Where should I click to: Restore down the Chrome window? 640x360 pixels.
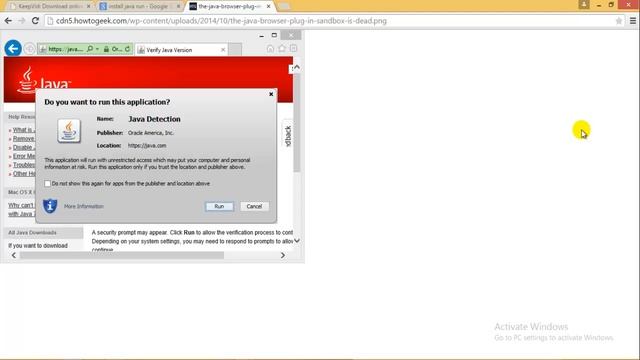coord(611,5)
